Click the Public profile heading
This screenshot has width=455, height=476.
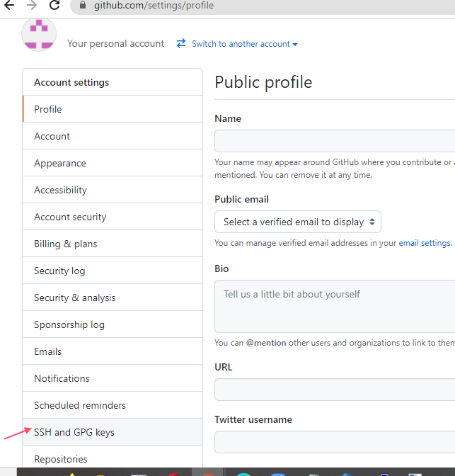(x=263, y=82)
